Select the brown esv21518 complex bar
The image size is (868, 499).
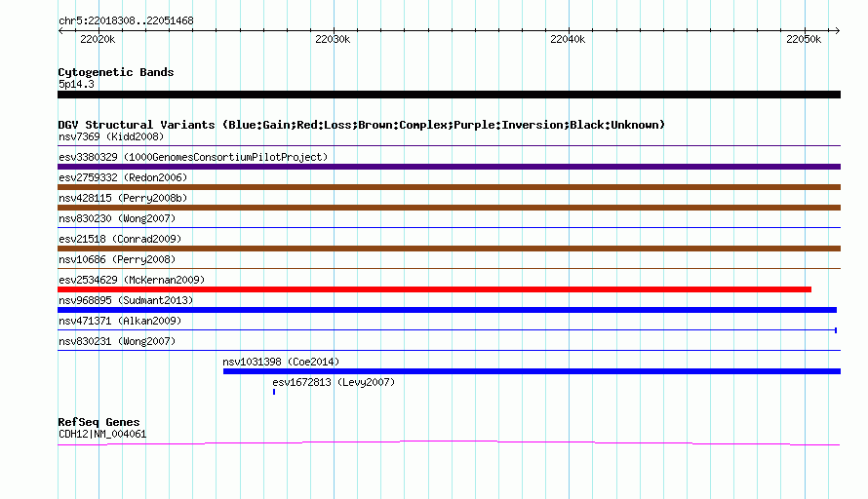pos(449,249)
